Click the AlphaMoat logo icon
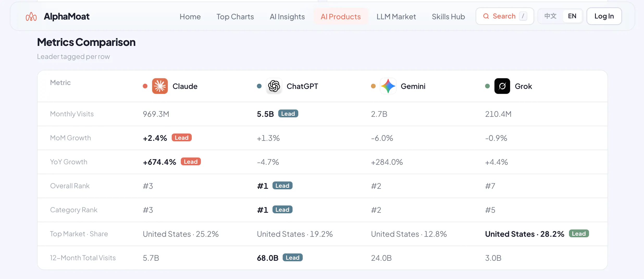Screen dimensions: 644x279 point(31,16)
